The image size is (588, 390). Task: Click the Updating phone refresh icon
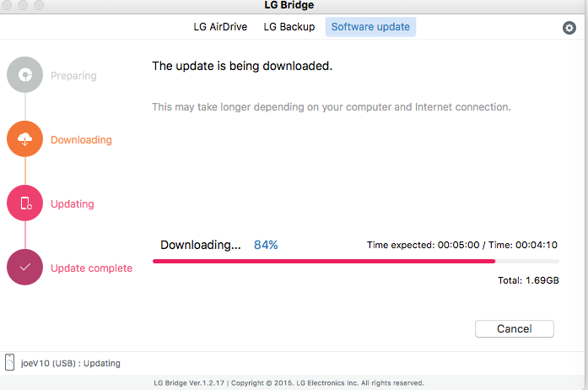click(x=24, y=203)
